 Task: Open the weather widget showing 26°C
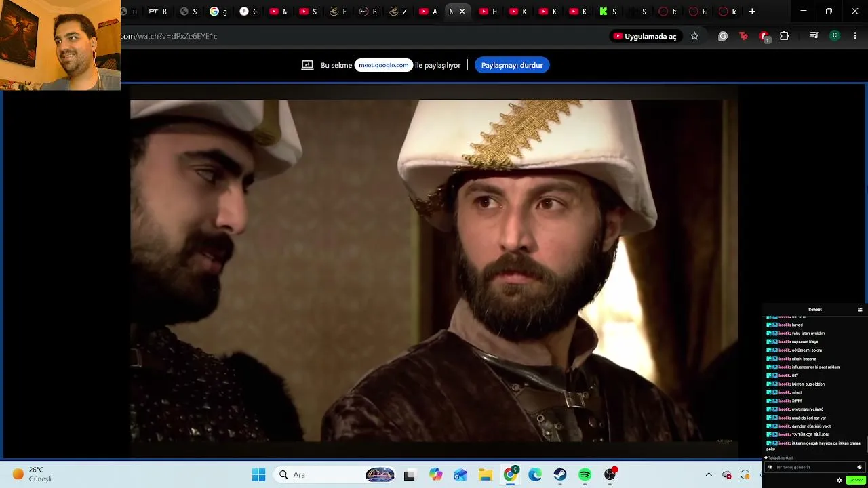click(31, 474)
